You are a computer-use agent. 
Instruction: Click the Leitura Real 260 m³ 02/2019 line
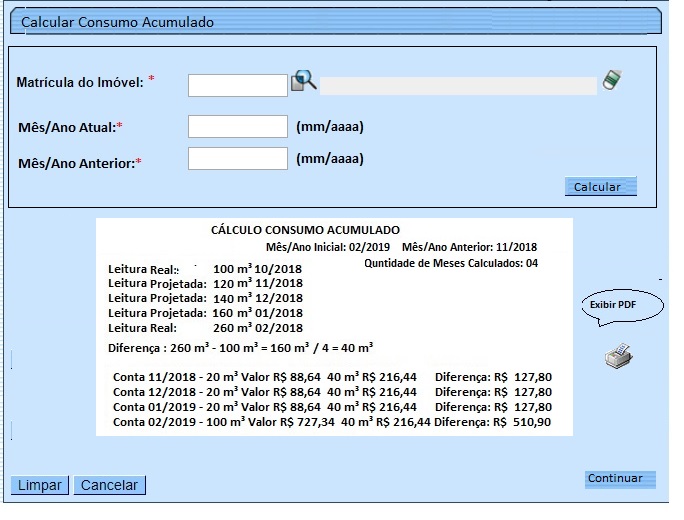(205, 327)
